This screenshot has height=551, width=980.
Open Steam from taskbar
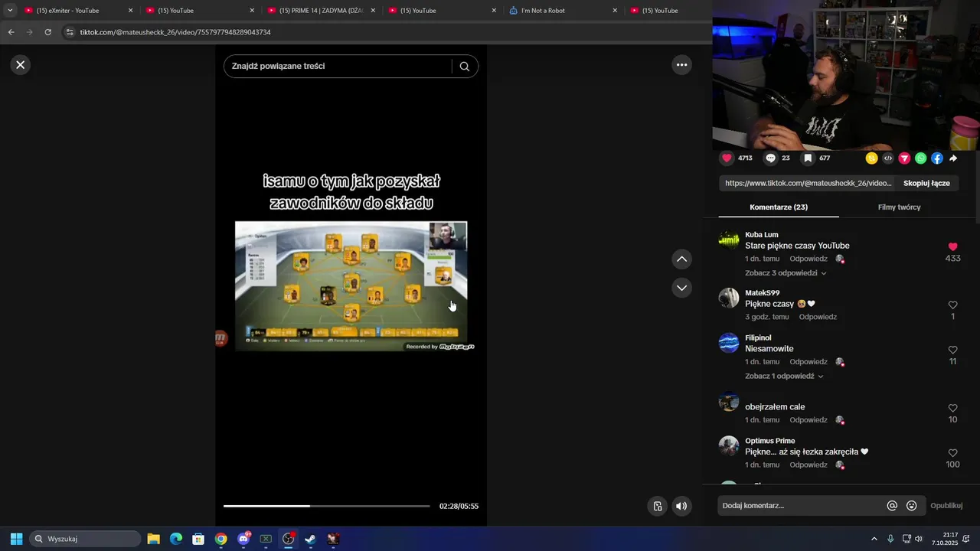pos(311,539)
